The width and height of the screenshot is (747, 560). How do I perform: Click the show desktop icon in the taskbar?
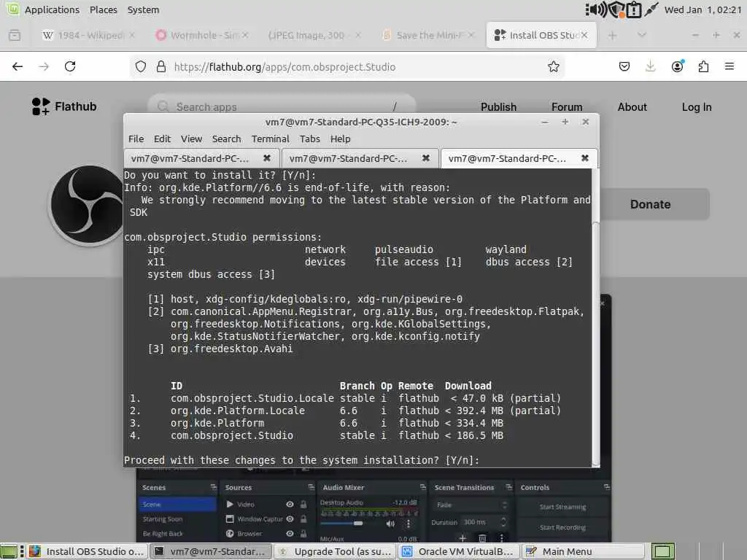(9, 552)
